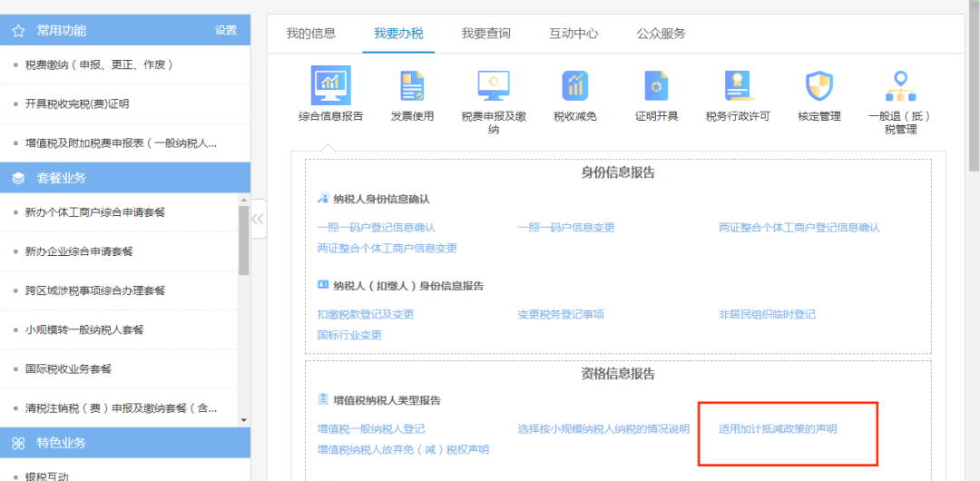Viewport: 980px width, 481px height.
Task: Click the layers icon beside 套餐业务
Action: coord(18,178)
